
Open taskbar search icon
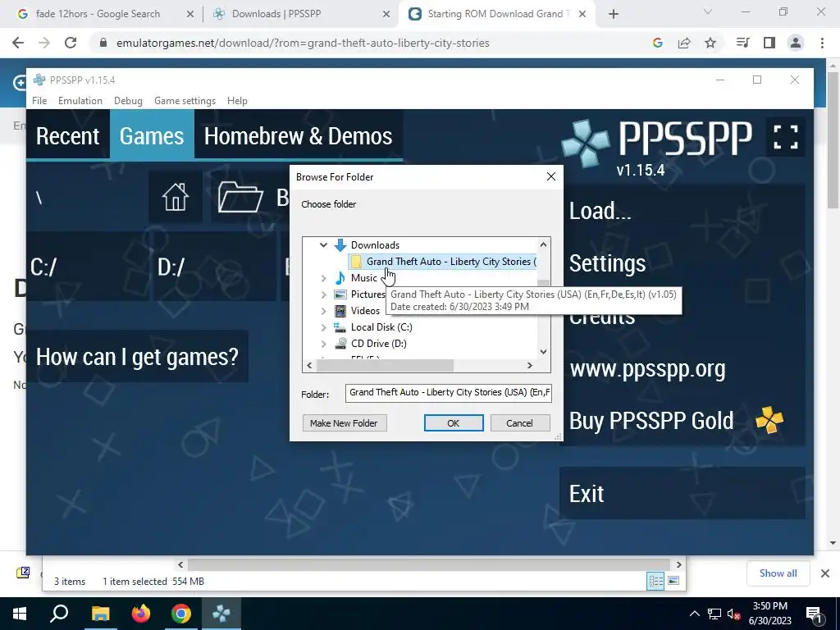pos(59,614)
